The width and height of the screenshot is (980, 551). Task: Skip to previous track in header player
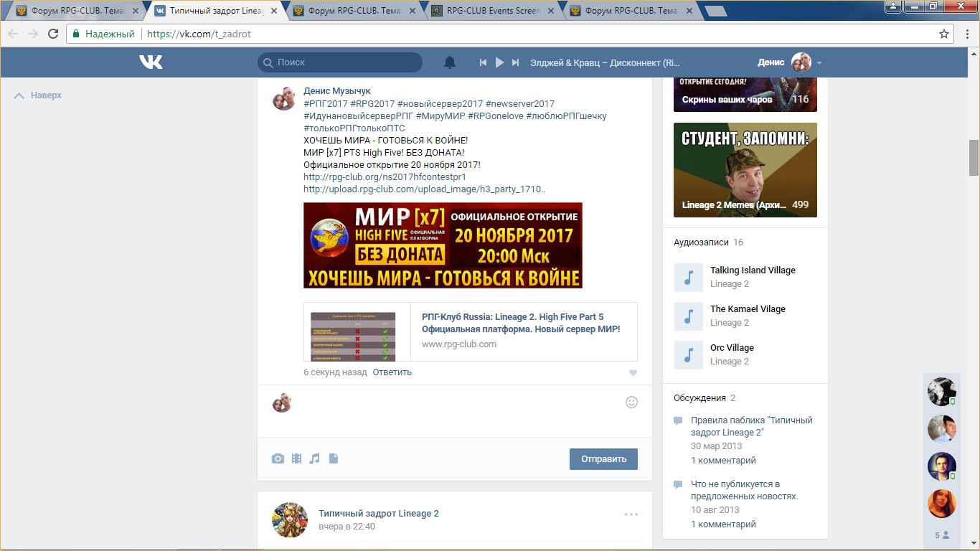pyautogui.click(x=484, y=62)
